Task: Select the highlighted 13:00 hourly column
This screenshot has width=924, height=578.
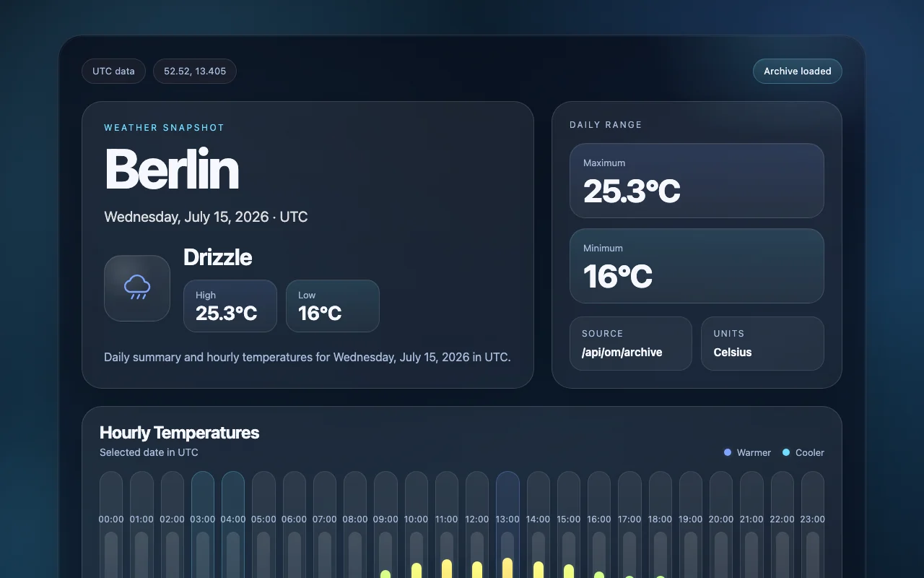Action: click(507, 525)
